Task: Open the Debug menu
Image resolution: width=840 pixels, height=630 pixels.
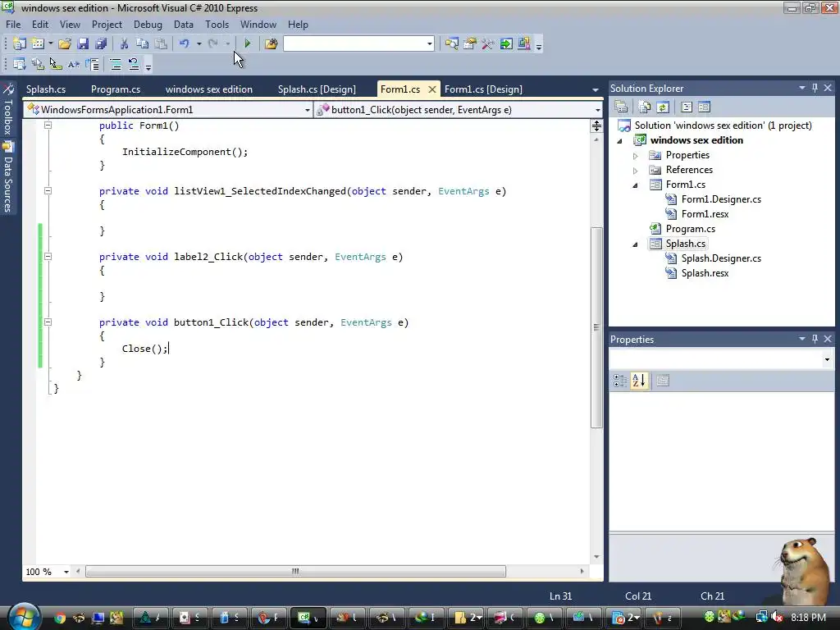Action: [148, 25]
